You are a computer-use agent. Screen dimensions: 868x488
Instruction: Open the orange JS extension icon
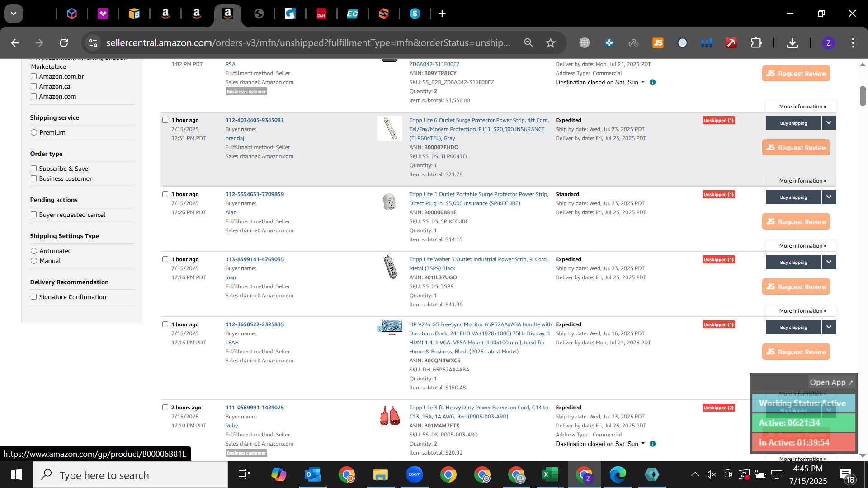coord(658,43)
